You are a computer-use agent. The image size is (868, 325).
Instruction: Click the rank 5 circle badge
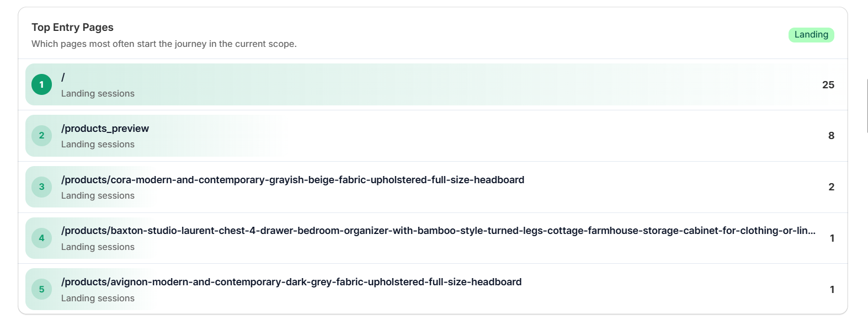(41, 289)
